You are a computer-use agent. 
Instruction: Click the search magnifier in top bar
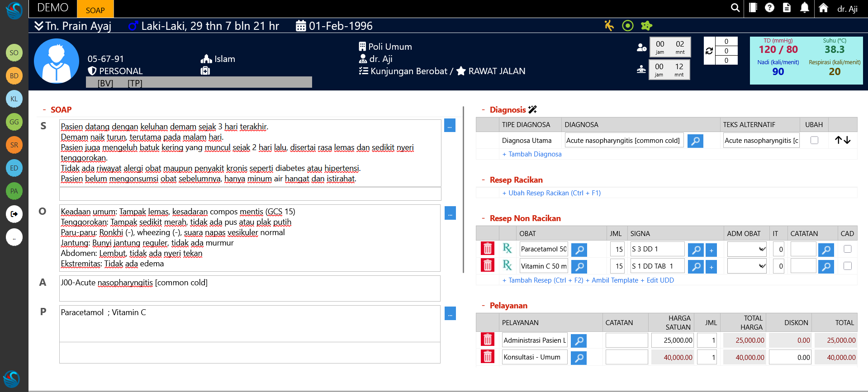point(735,8)
